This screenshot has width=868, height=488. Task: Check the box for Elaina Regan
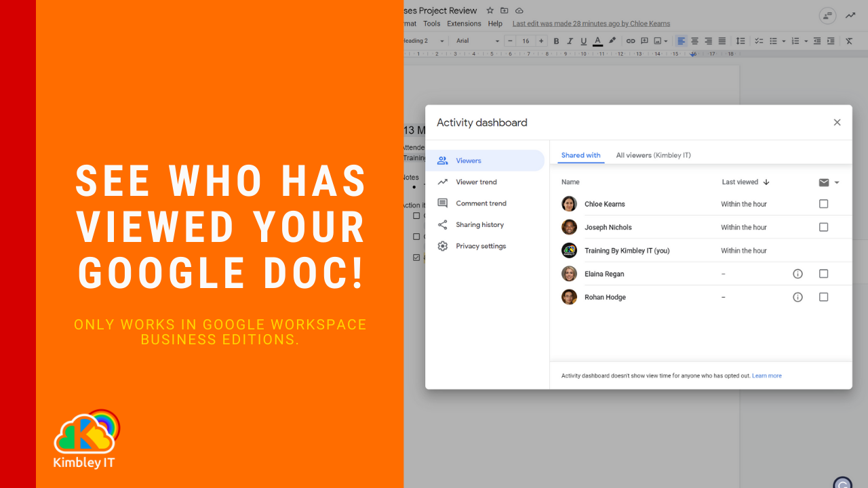(824, 274)
